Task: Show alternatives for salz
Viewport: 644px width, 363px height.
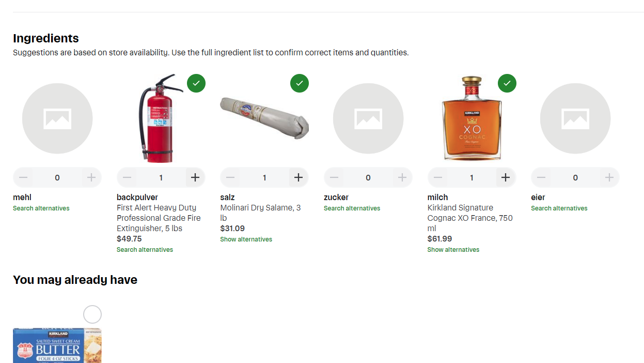Action: click(x=246, y=239)
